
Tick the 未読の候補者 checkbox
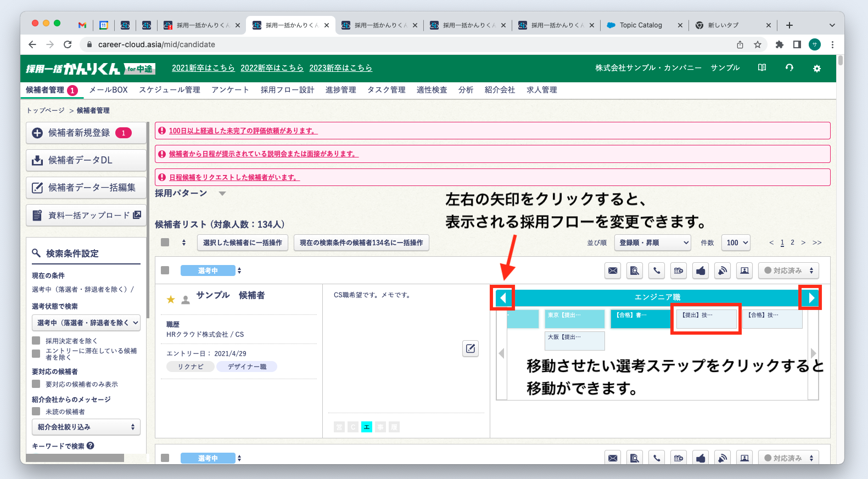click(x=36, y=412)
